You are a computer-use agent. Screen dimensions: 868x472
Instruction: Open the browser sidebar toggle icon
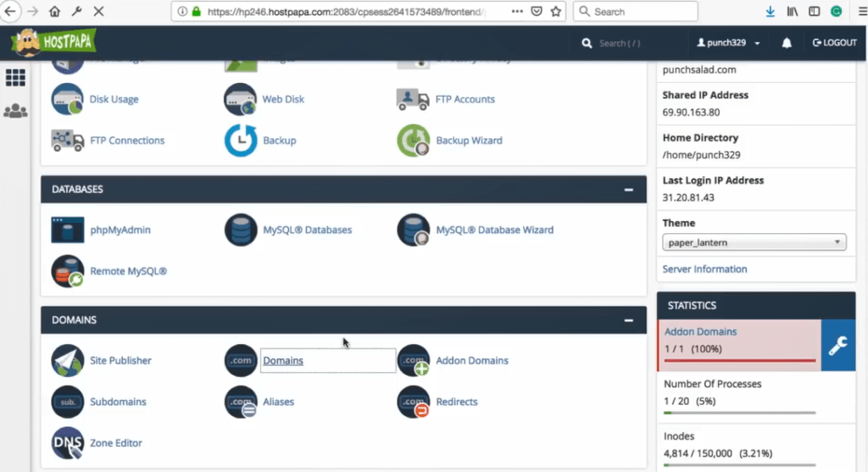tap(814, 11)
